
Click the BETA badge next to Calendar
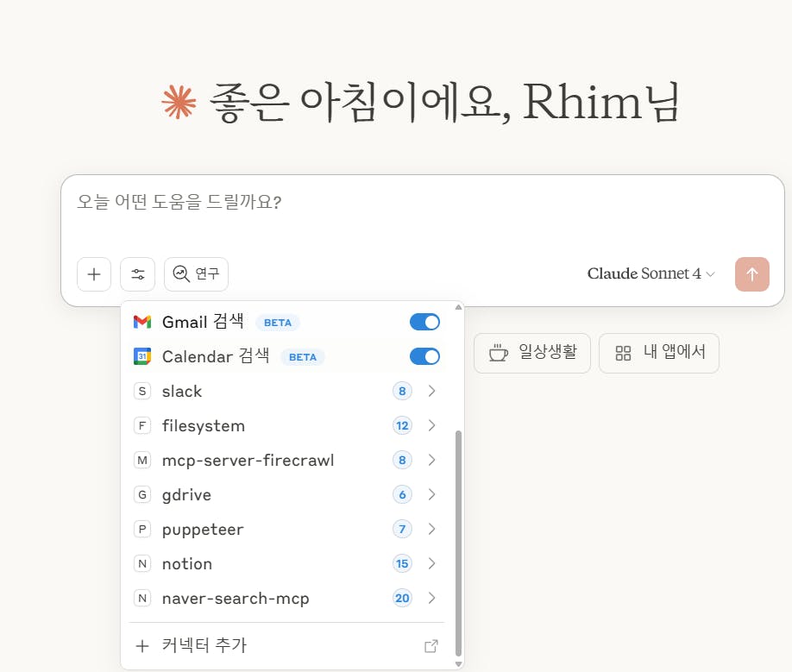tap(303, 357)
